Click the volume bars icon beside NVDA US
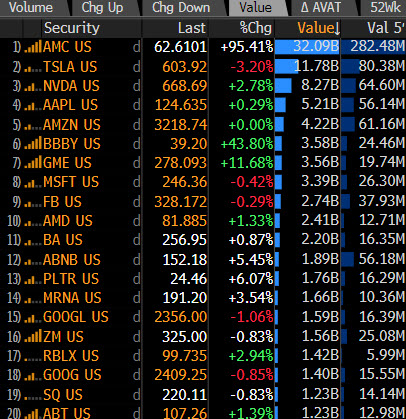406x419 pixels. point(33,86)
